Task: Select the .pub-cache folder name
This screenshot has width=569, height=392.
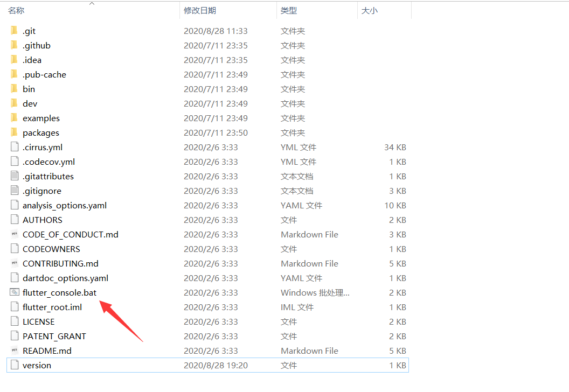Action: coord(44,75)
